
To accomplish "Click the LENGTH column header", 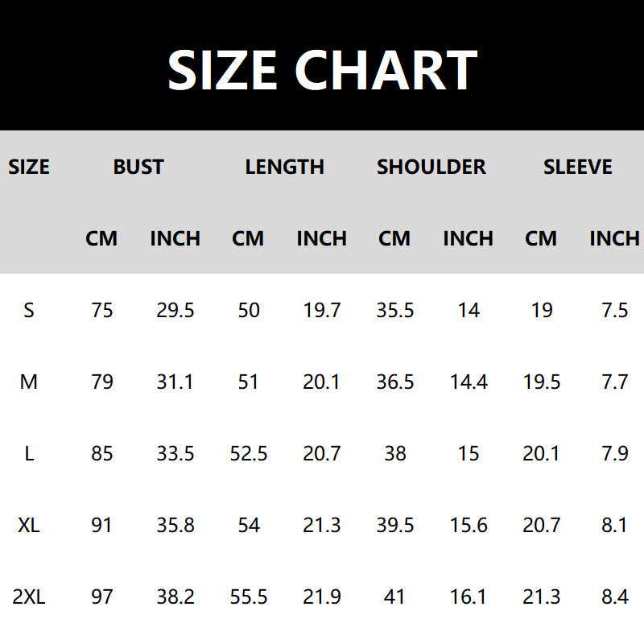I will (x=284, y=167).
